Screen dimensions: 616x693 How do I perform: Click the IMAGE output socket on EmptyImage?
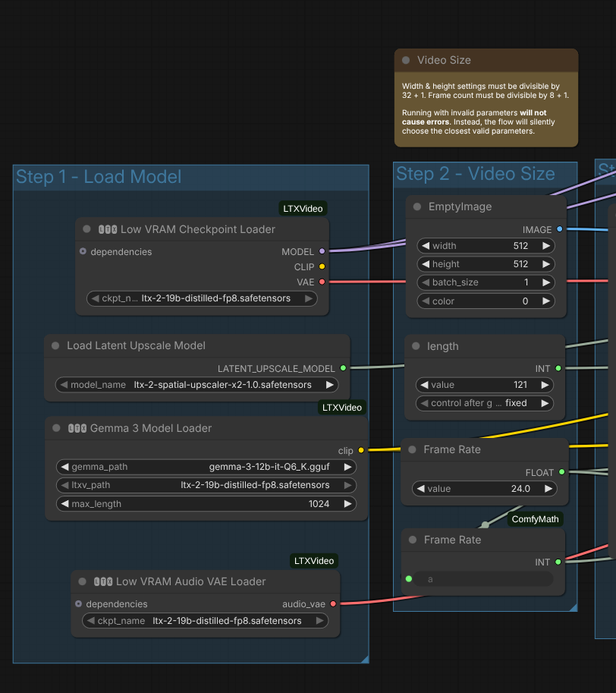coord(559,229)
